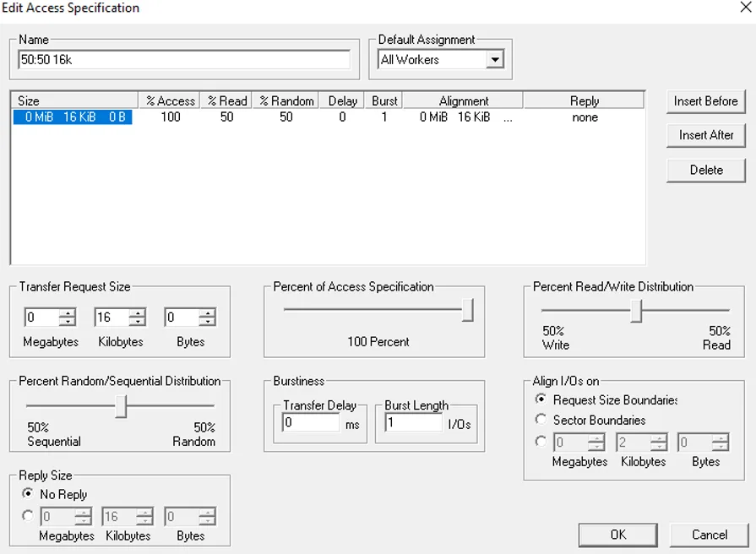Increase Align I/Os Bytes with up arrow
This screenshot has height=554, width=756.
[x=721, y=437]
